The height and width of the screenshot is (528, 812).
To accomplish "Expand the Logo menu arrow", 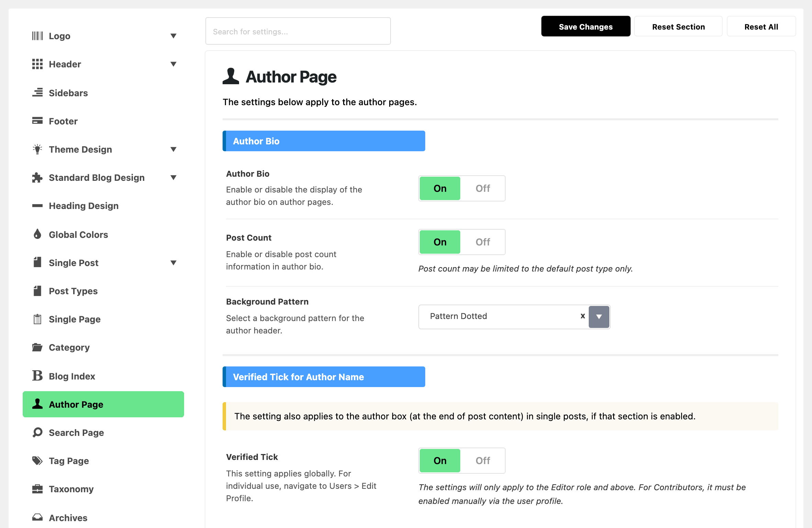I will tap(173, 36).
